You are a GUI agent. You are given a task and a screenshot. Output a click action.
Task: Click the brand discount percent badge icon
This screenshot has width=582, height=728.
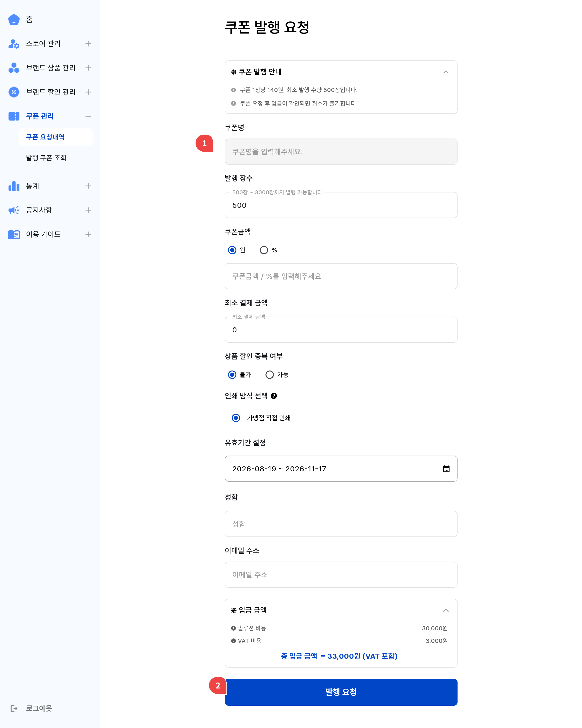pos(14,92)
